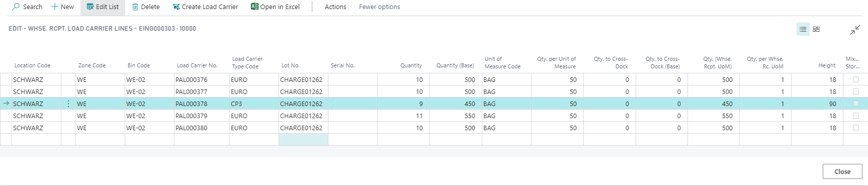Click Qty. per Whse. Rc. UoM header
868x186 pixels.
[765, 62]
